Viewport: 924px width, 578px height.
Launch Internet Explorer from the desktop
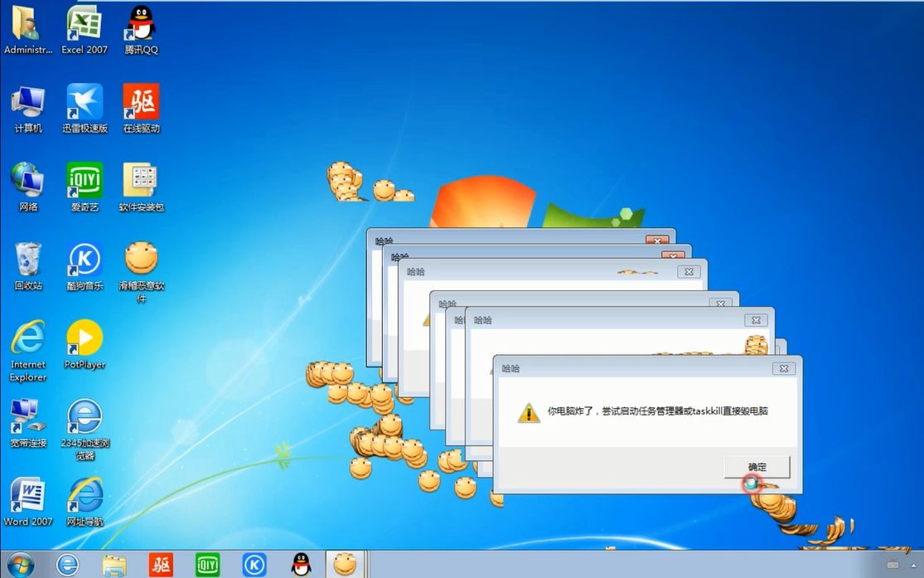coord(27,351)
